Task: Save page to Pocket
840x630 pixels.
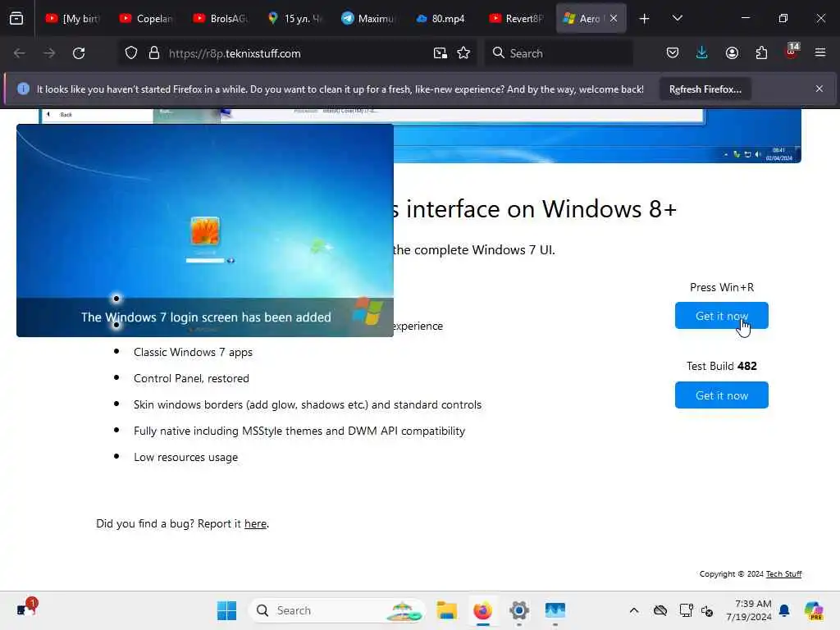Action: [x=673, y=53]
